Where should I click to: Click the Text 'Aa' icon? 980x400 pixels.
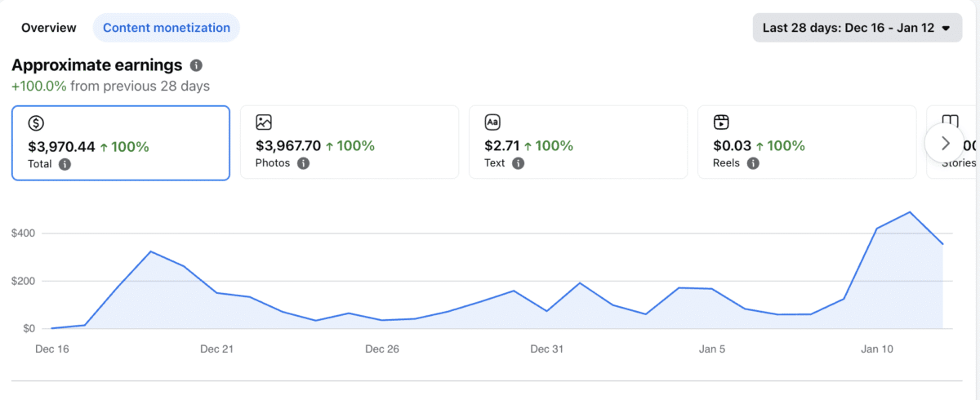[492, 123]
